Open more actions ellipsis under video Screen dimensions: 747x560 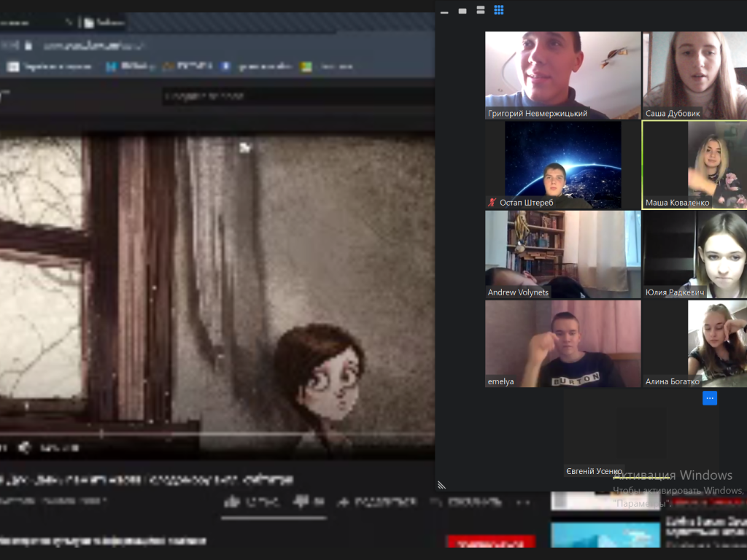[x=522, y=502]
